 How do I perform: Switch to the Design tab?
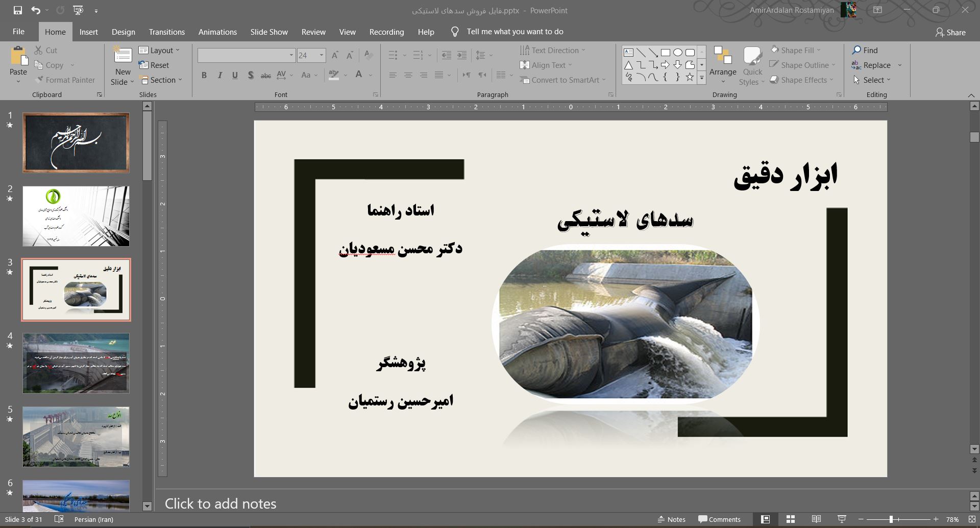point(124,32)
